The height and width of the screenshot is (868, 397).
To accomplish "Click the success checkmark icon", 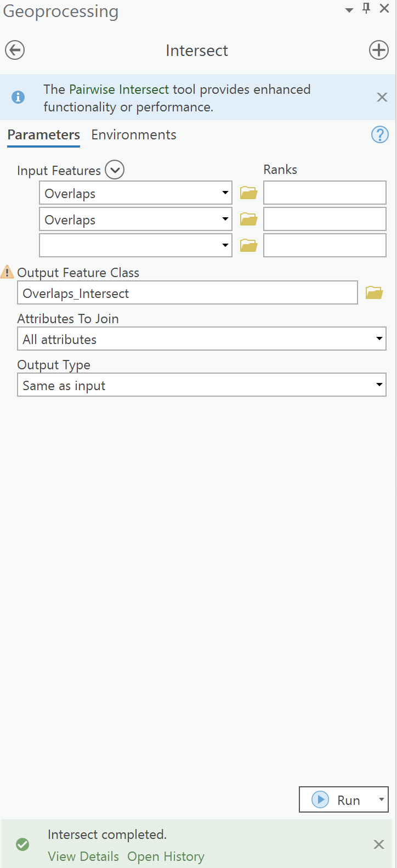I will tap(22, 844).
